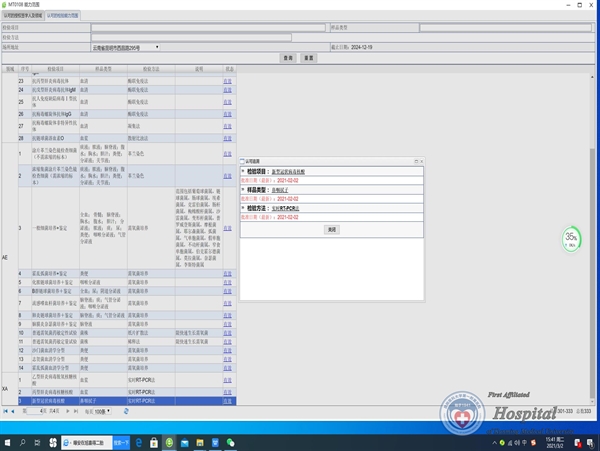Switch to the green 360 browser icon
The image size is (600, 451).
pos(169,443)
